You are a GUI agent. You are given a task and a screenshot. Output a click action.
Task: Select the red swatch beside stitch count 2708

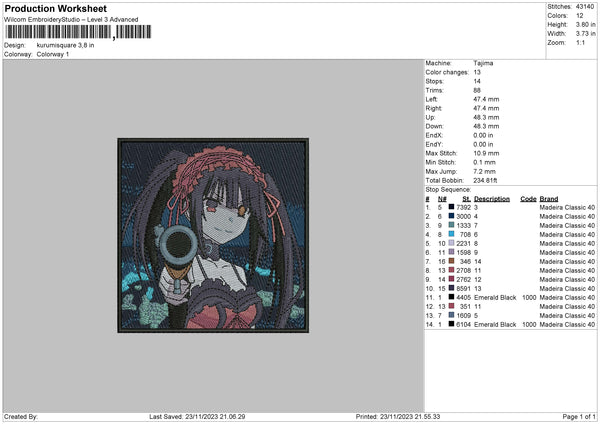point(451,270)
